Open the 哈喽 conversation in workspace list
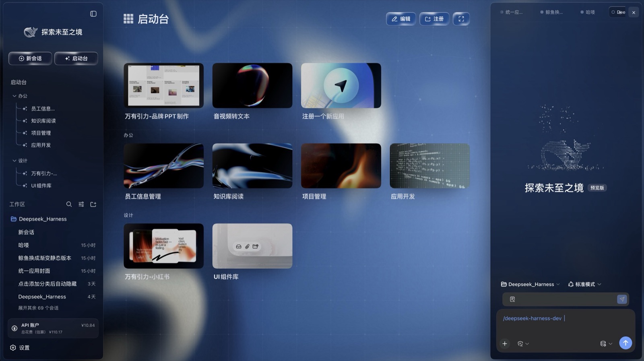Image resolution: width=644 pixels, height=361 pixels. click(x=53, y=245)
